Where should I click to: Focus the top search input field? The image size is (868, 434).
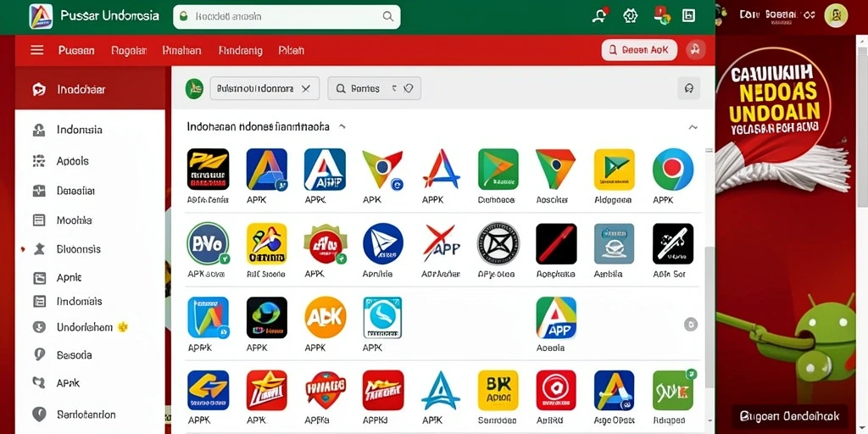pyautogui.click(x=287, y=17)
